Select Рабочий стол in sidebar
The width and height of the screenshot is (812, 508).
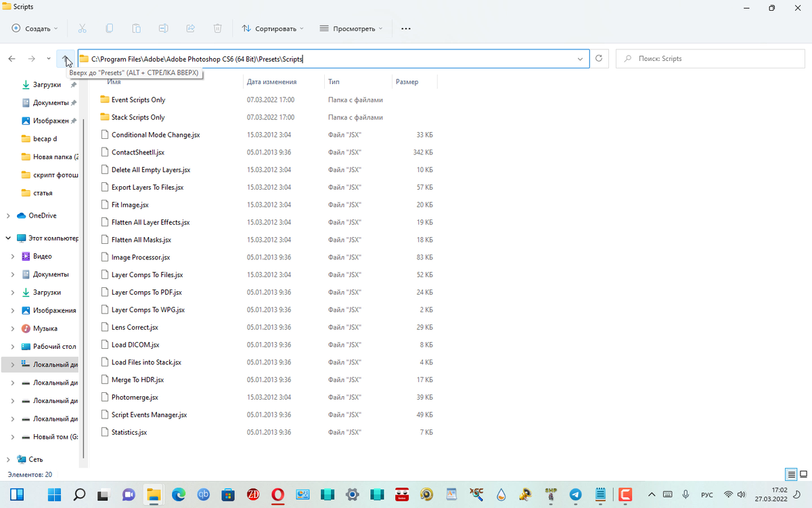click(54, 347)
